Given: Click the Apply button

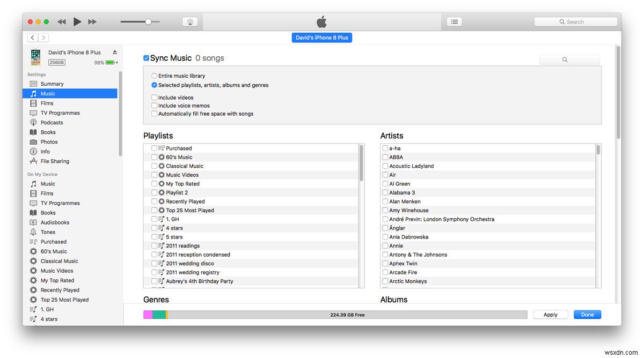Looking at the screenshot, I should click(550, 315).
